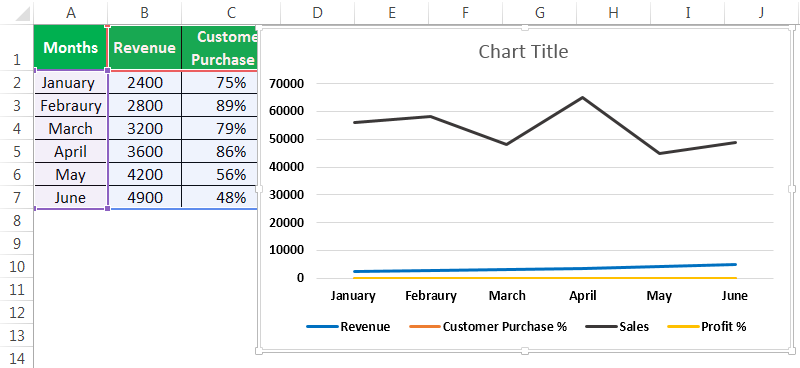Select revenue value 3200

pyautogui.click(x=145, y=128)
